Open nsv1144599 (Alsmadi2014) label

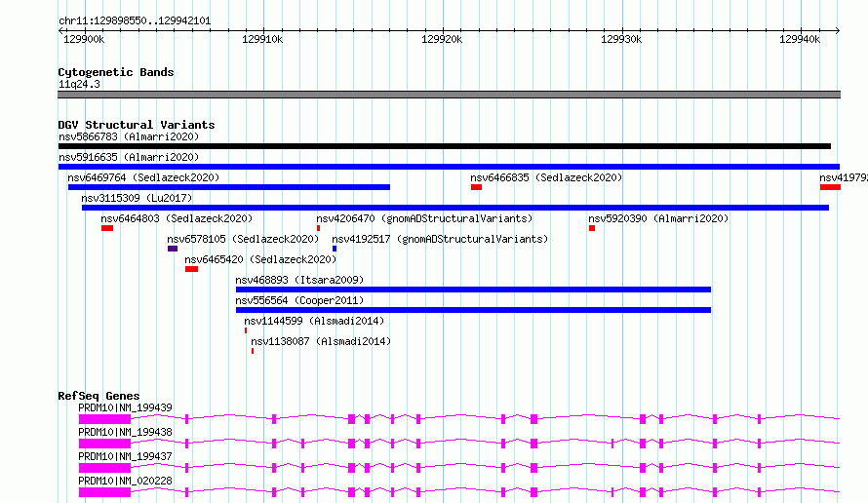coord(314,321)
